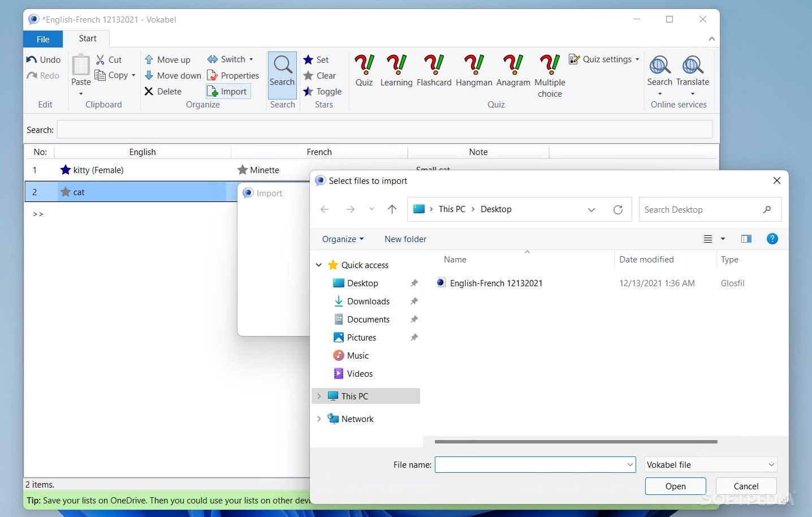This screenshot has width=812, height=517.
Task: Click Set star button
Action: point(316,59)
